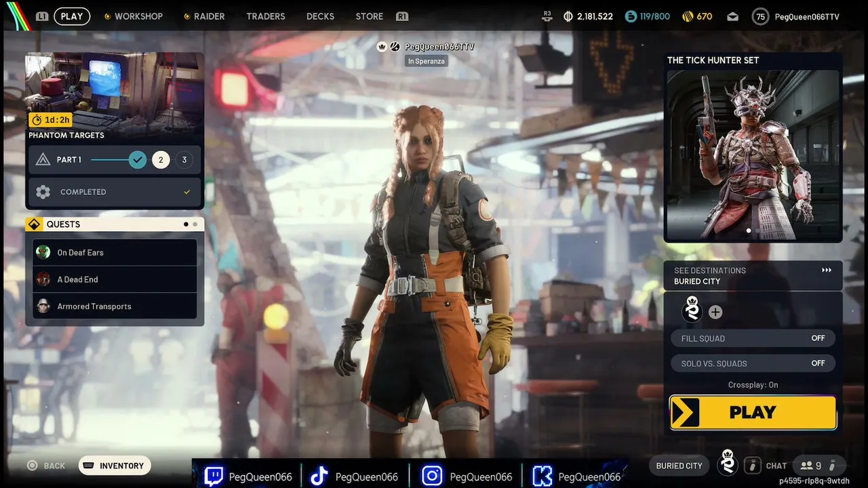Click the gear icon beside COMPLETED
Screen dimensions: 868x488
43,192
